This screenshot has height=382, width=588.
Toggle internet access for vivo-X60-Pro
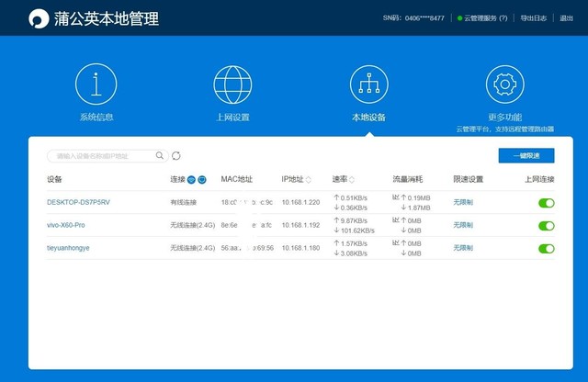pyautogui.click(x=546, y=225)
